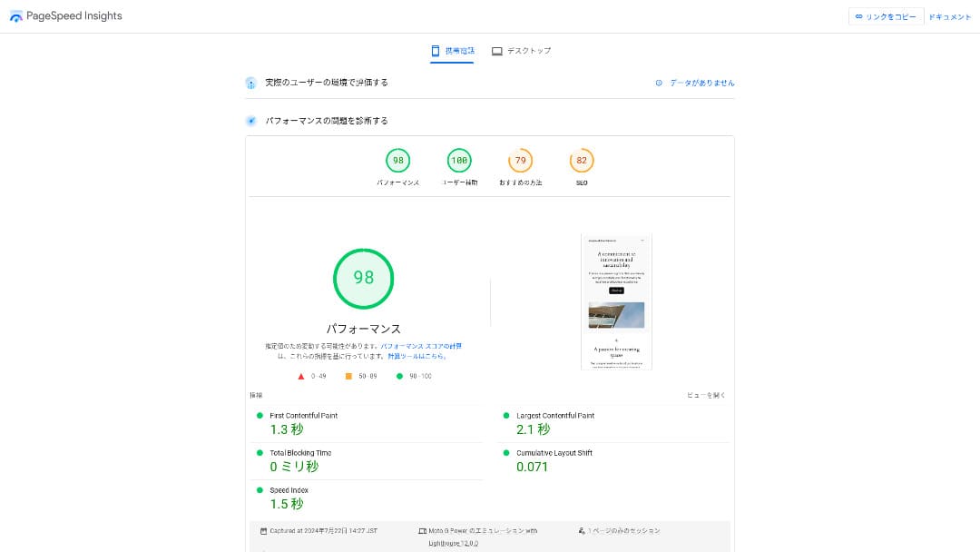Click the large 98 performance gauge
Image resolution: width=980 pixels, height=552 pixels.
[x=363, y=278]
